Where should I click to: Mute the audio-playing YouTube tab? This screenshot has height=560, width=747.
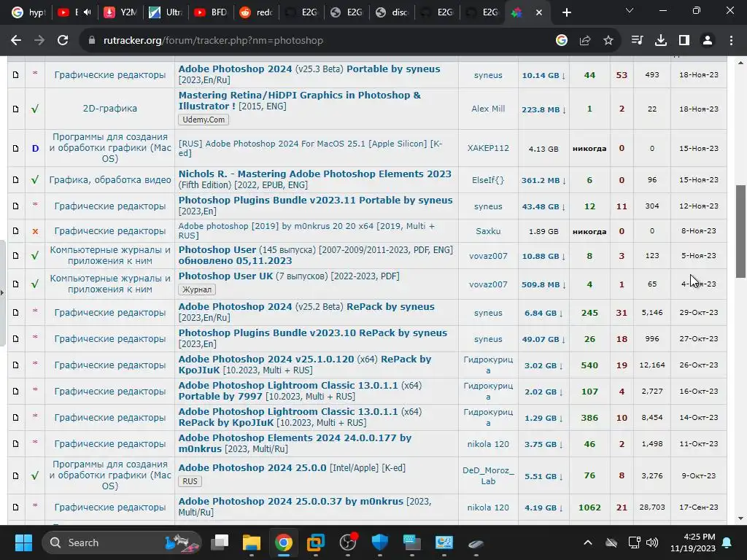click(88, 12)
